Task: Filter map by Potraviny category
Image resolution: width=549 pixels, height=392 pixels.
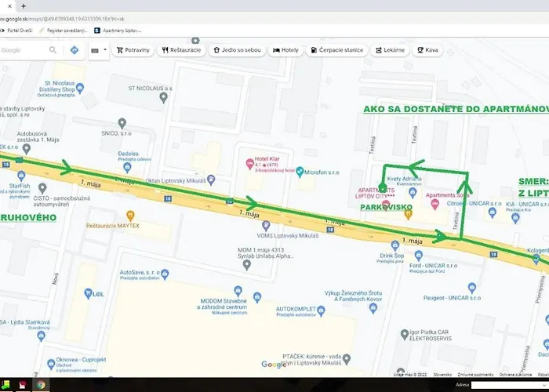Action: (x=133, y=50)
